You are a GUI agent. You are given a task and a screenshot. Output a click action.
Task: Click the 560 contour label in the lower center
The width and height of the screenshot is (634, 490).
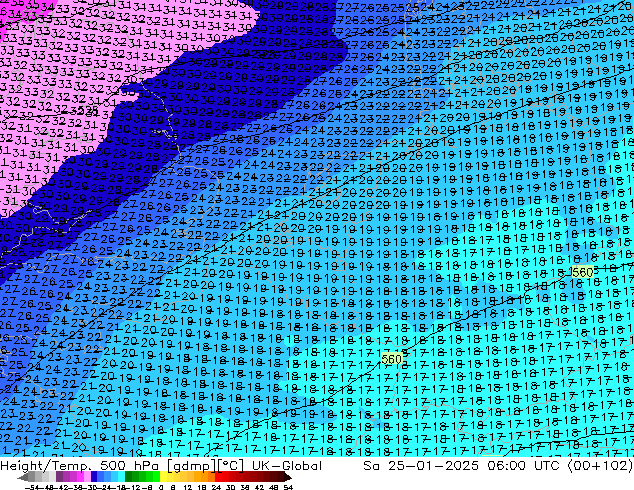tap(391, 359)
